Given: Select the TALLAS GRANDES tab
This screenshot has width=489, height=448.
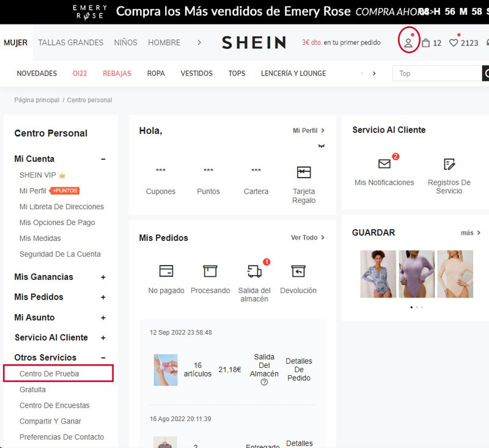Looking at the screenshot, I should pyautogui.click(x=70, y=42).
